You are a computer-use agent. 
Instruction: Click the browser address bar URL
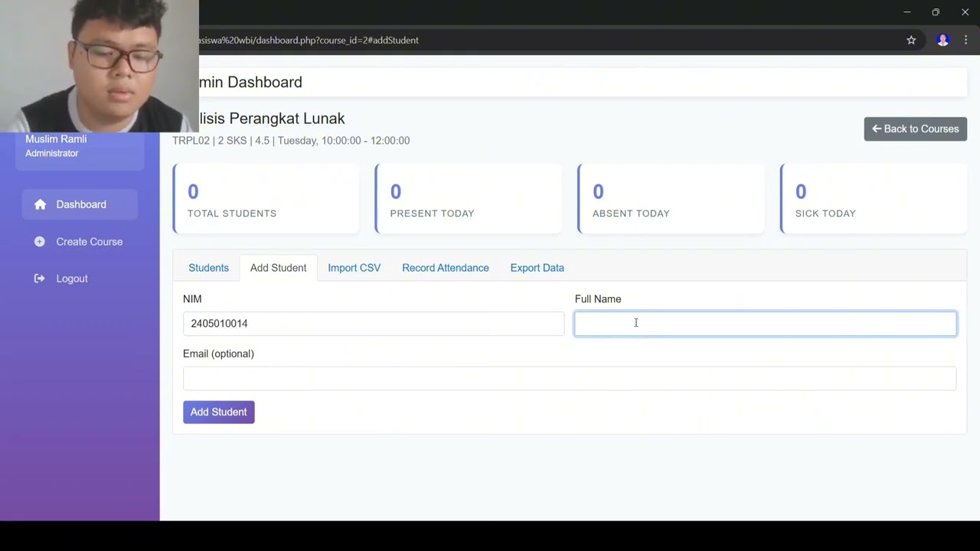pos(309,41)
